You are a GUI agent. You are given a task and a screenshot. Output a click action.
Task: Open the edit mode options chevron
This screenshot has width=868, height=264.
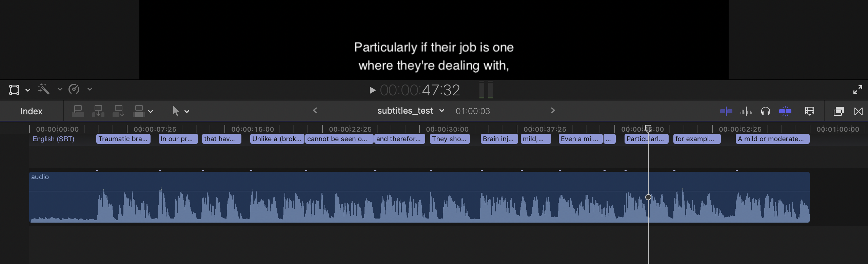coord(151,112)
